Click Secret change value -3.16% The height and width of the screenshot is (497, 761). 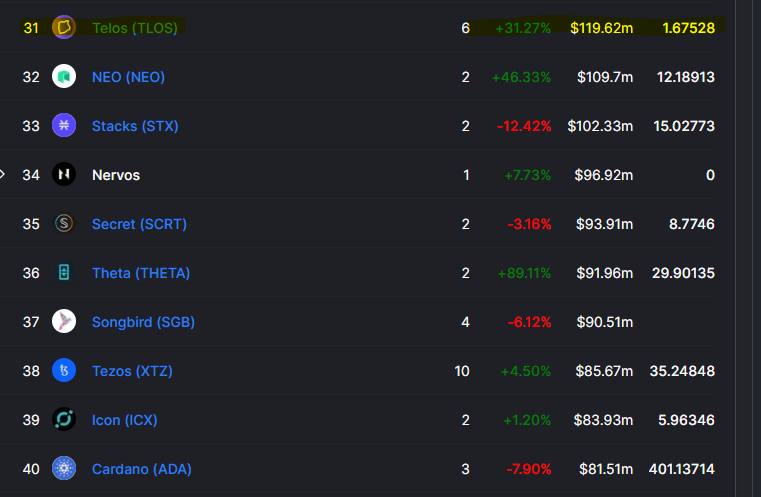529,224
